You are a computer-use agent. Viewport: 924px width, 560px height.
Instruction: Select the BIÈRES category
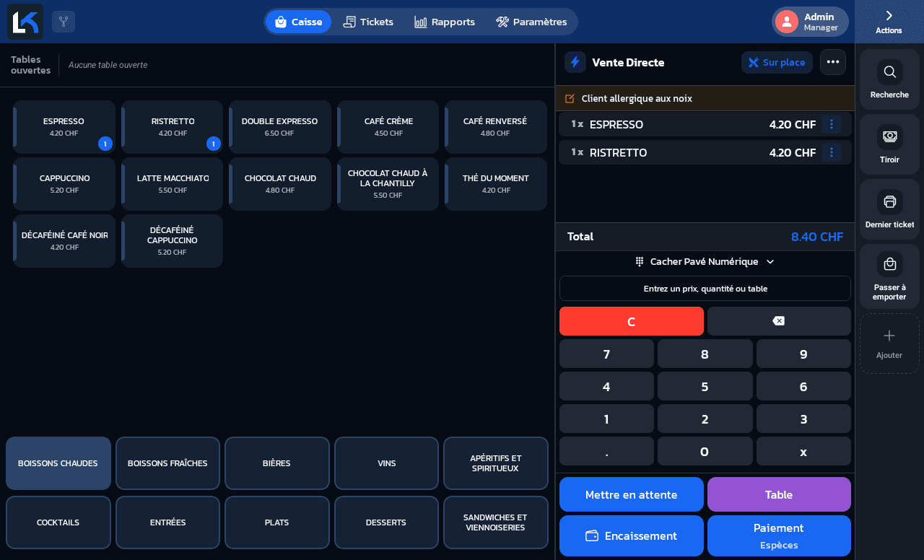pyautogui.click(x=277, y=463)
